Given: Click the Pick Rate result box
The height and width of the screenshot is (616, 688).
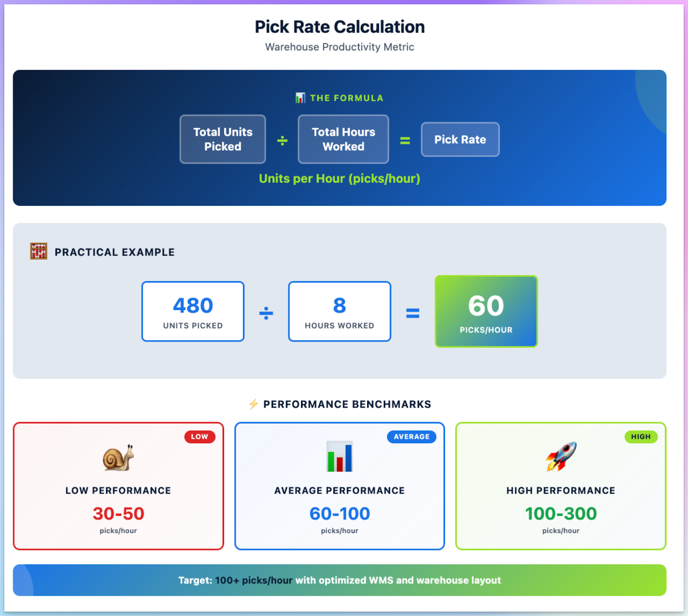Looking at the screenshot, I should (460, 140).
